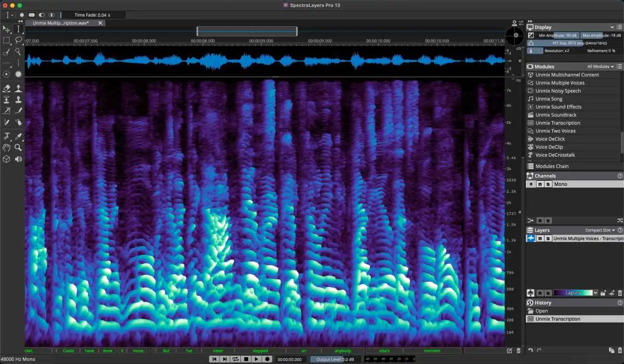
Task: Click the Play transport button
Action: [x=257, y=359]
